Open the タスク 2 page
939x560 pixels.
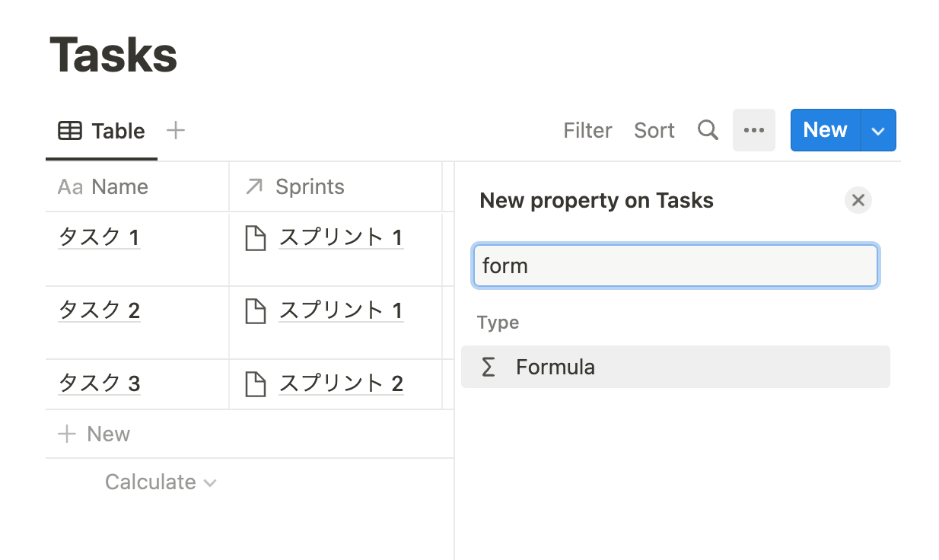[100, 310]
